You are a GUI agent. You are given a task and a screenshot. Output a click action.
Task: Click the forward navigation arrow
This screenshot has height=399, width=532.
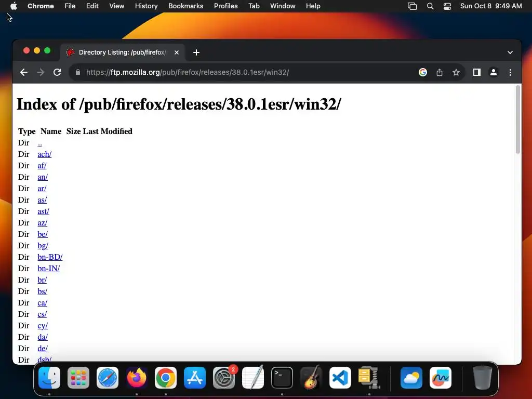tap(41, 72)
